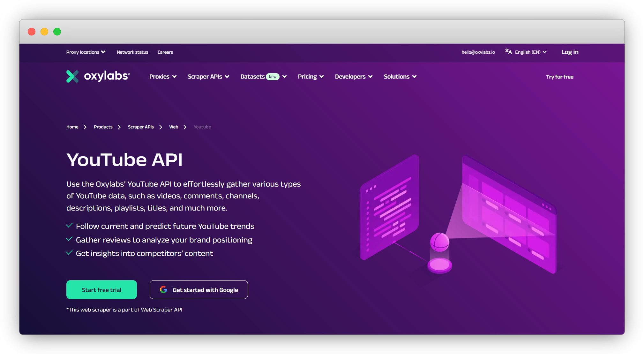Click the green maximize window button

[x=57, y=32]
